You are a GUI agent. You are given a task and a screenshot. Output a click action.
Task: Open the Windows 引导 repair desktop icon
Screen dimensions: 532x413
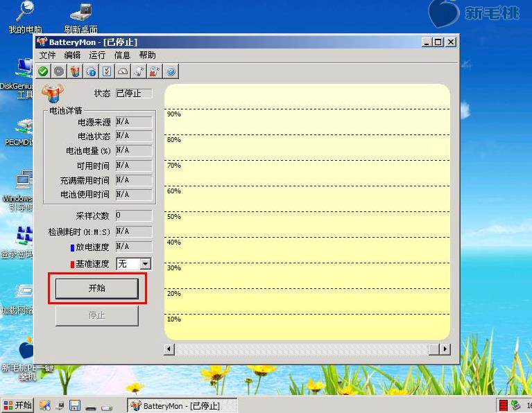click(x=17, y=191)
